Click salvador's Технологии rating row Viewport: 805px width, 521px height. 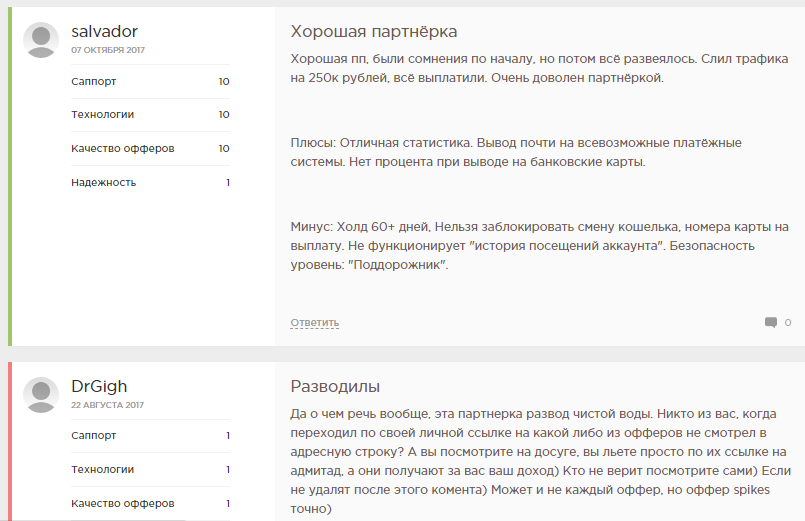point(150,114)
